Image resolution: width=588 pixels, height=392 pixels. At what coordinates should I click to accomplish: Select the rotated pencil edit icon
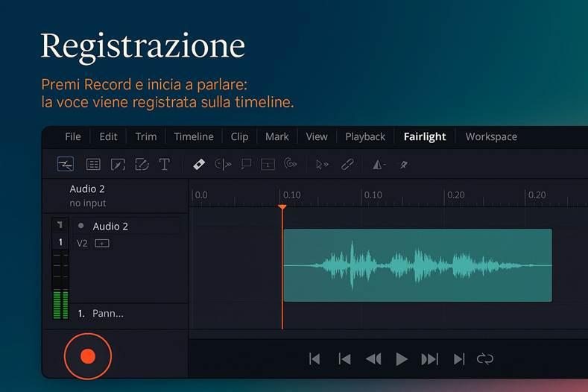pyautogui.click(x=142, y=164)
